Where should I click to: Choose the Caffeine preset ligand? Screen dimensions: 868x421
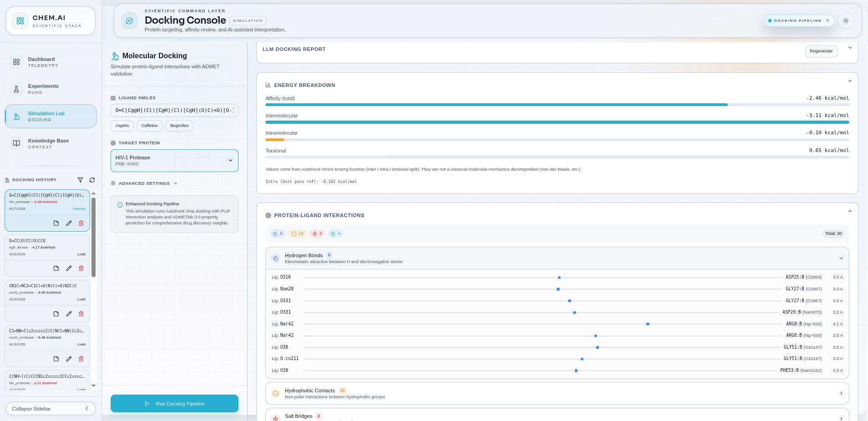(149, 126)
